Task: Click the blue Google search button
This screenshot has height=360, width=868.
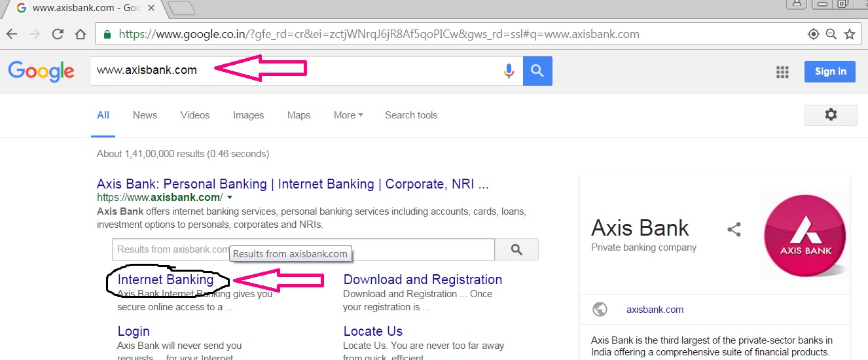Action: coord(537,71)
